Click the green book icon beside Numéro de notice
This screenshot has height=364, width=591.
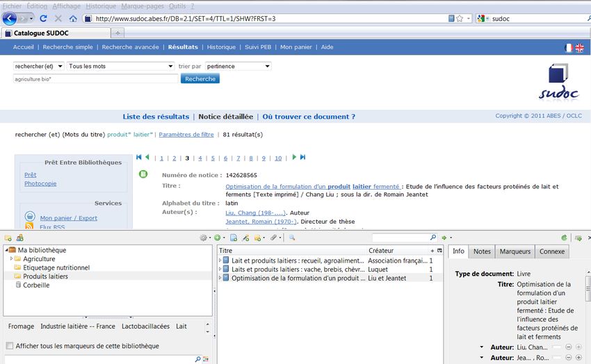143,174
